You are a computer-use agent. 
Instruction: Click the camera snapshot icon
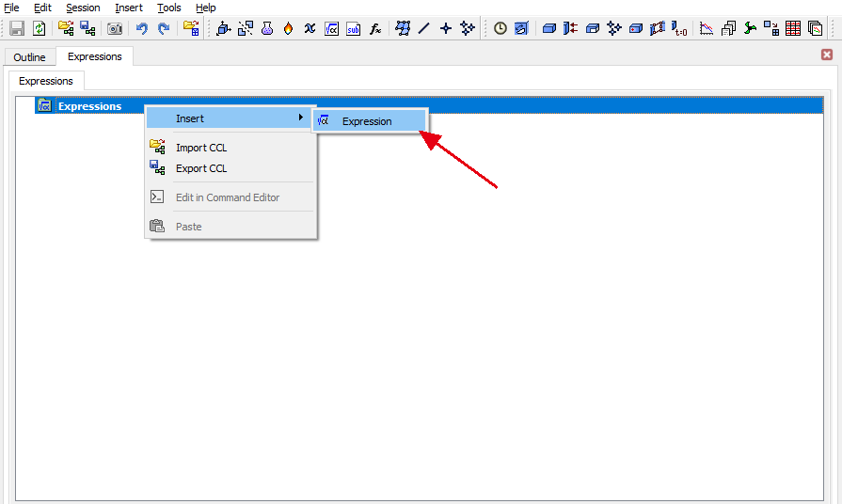[x=115, y=29]
